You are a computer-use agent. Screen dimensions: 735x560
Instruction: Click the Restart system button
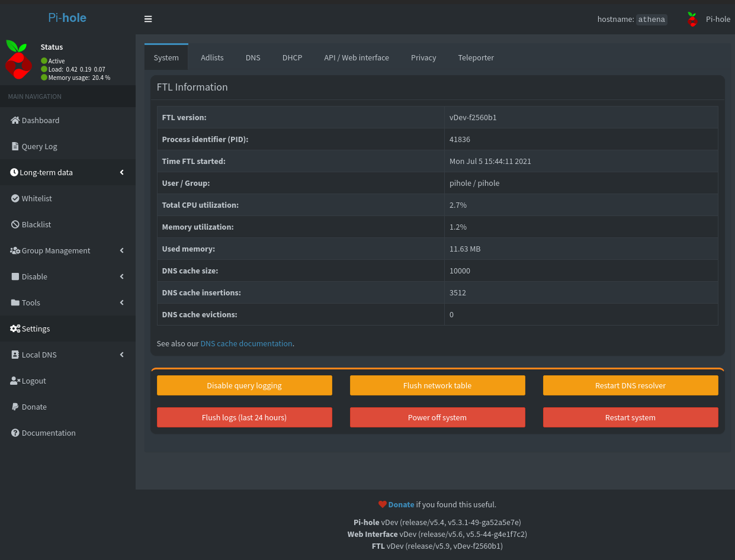(631, 417)
